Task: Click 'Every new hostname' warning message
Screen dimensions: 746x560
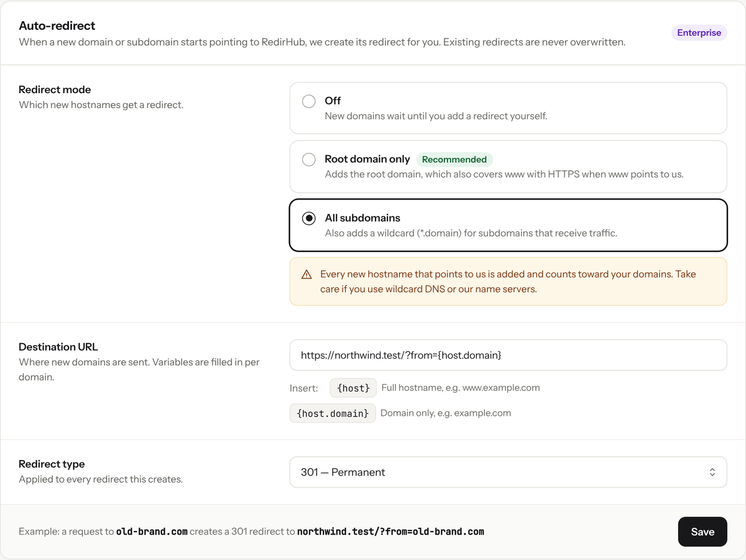Action: coord(508,282)
